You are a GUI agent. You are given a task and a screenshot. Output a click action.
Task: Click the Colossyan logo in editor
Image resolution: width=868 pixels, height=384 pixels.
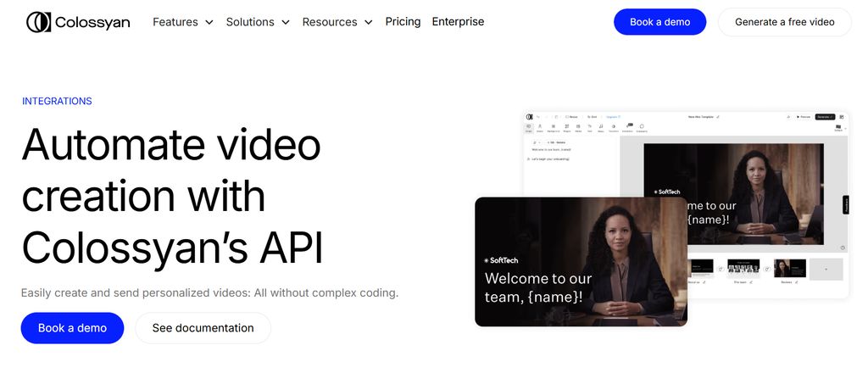pyautogui.click(x=529, y=117)
